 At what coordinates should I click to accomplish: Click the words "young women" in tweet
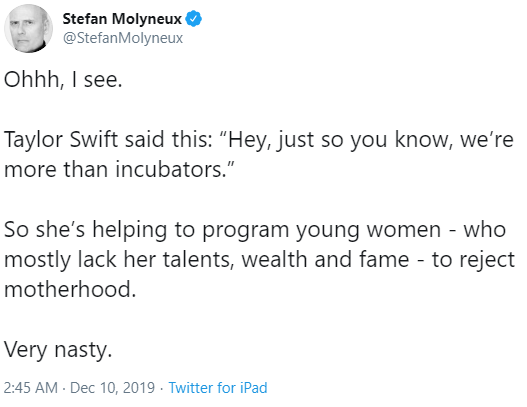pos(368,230)
